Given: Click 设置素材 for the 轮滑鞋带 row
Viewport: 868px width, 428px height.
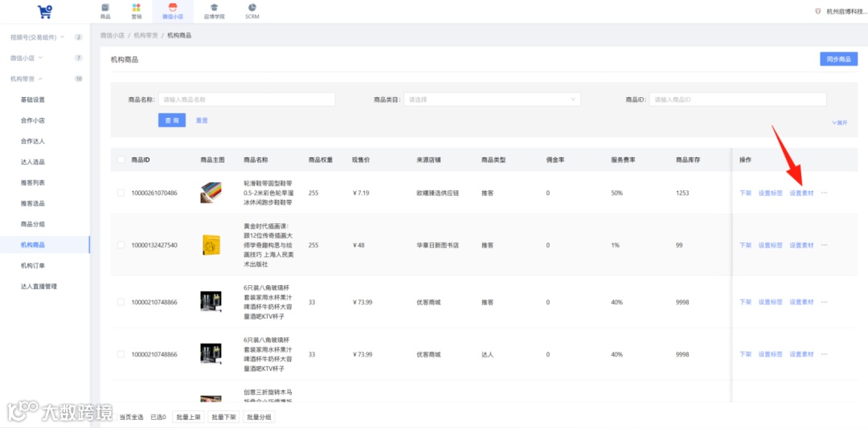Looking at the screenshot, I should click(801, 193).
